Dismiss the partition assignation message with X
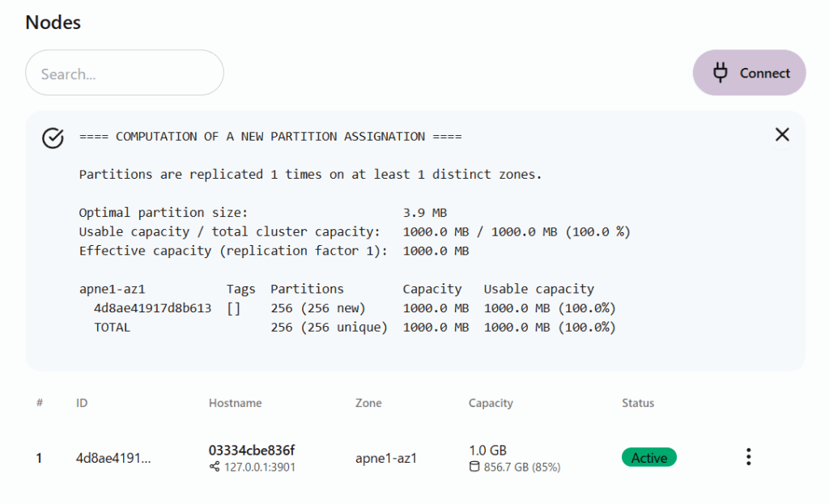Viewport: 829px width, 504px height. pos(782,135)
